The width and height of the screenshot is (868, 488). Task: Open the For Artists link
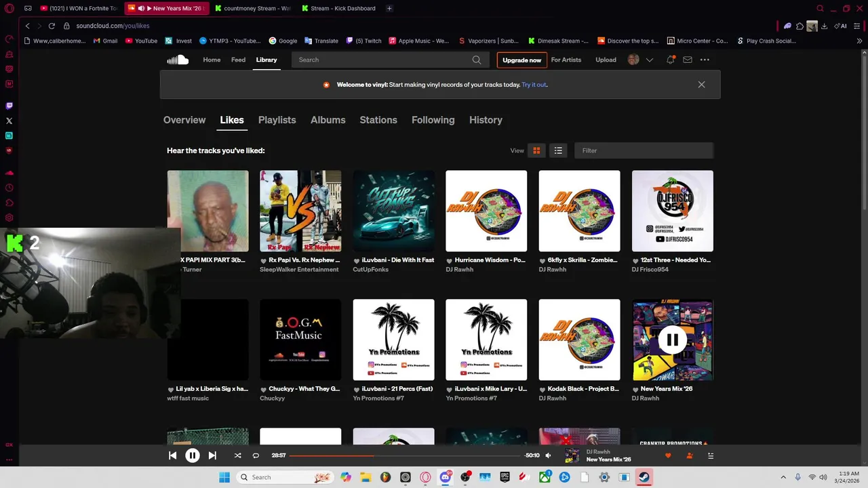pyautogui.click(x=566, y=60)
